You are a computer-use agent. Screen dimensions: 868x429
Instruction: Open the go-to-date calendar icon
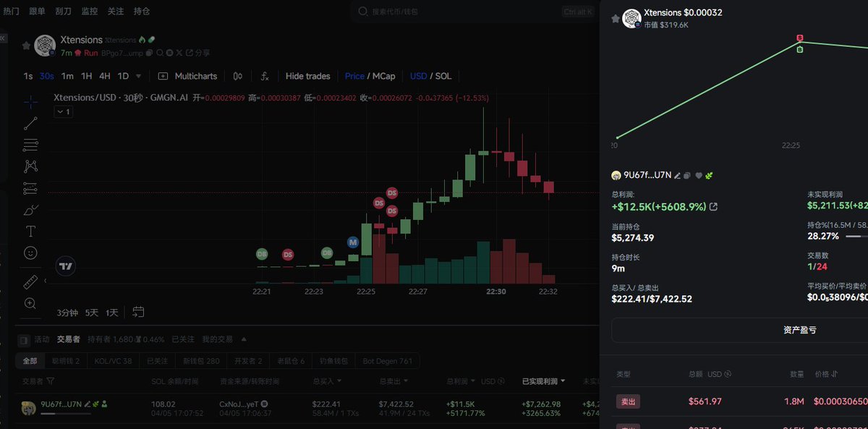coord(139,312)
